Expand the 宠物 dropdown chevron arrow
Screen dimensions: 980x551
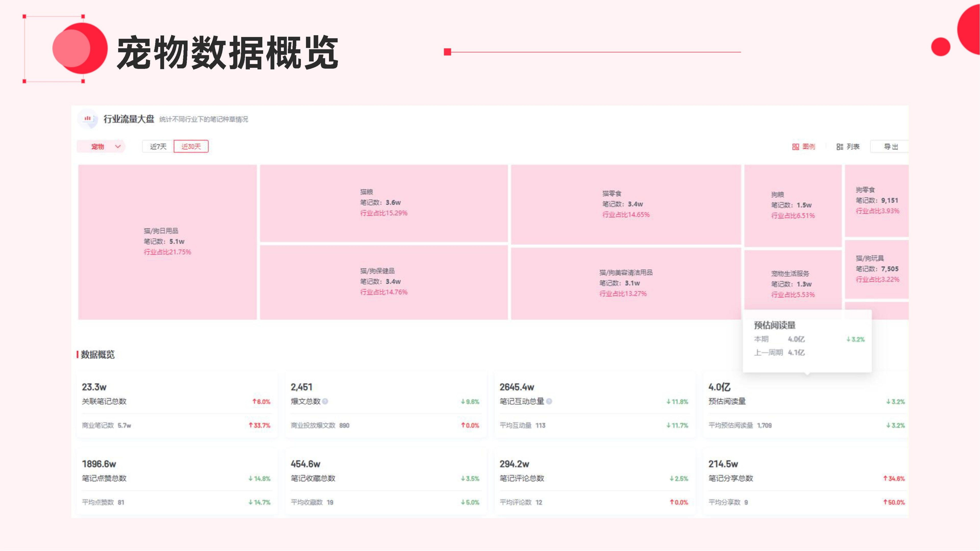tap(118, 146)
